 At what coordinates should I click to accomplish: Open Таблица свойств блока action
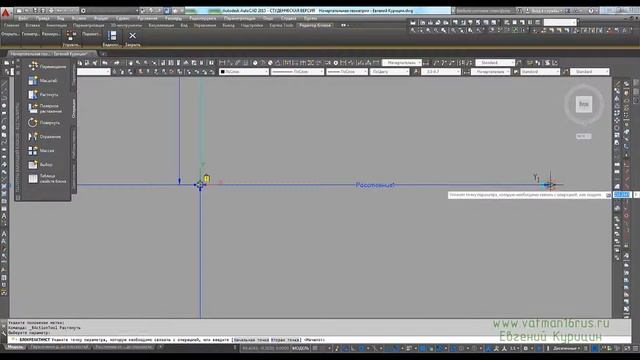point(47,178)
